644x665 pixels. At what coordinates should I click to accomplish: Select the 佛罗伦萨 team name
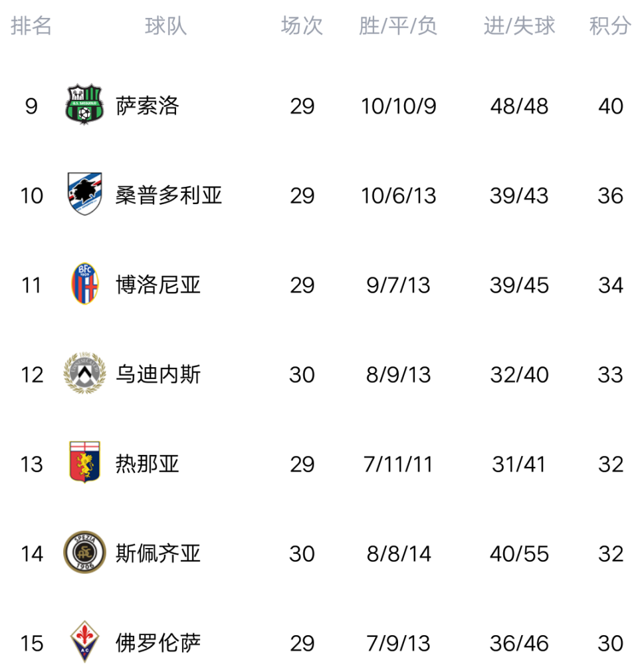[158, 643]
